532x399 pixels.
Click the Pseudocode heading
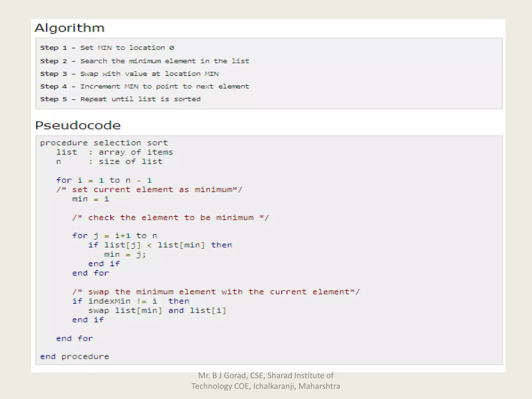click(78, 125)
